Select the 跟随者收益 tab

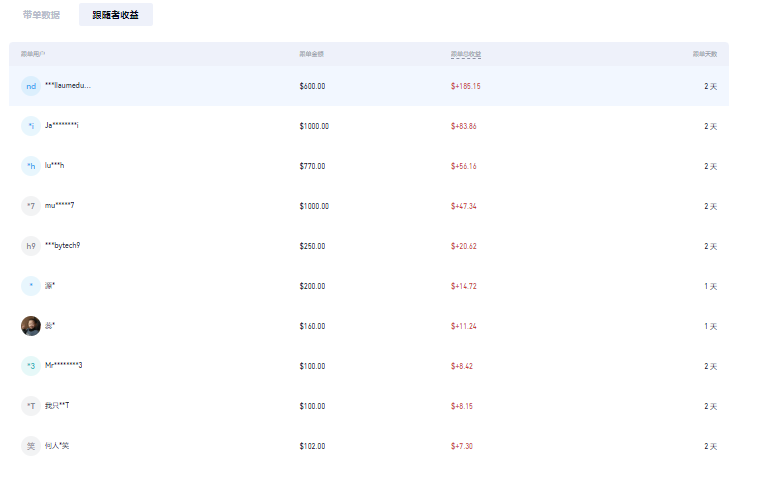click(115, 15)
